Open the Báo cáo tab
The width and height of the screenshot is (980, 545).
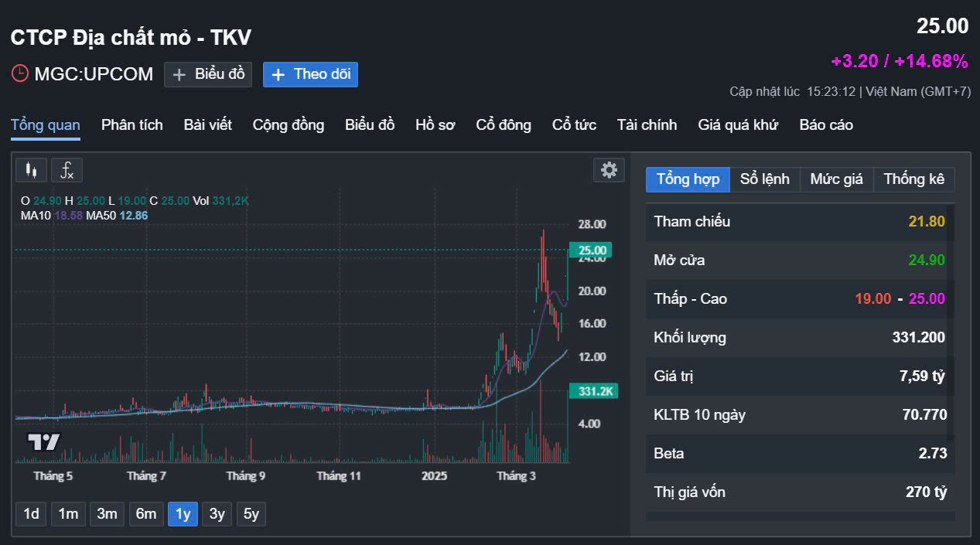[x=826, y=124]
